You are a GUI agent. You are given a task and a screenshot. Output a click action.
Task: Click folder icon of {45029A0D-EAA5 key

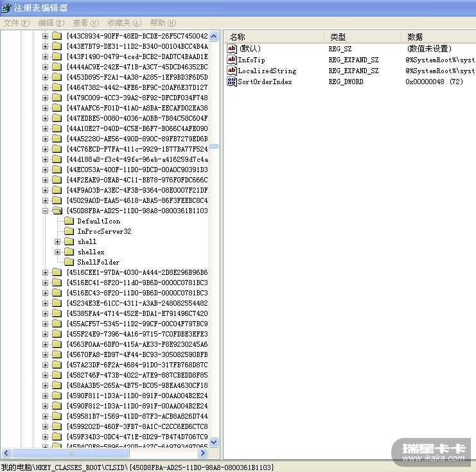tap(57, 200)
